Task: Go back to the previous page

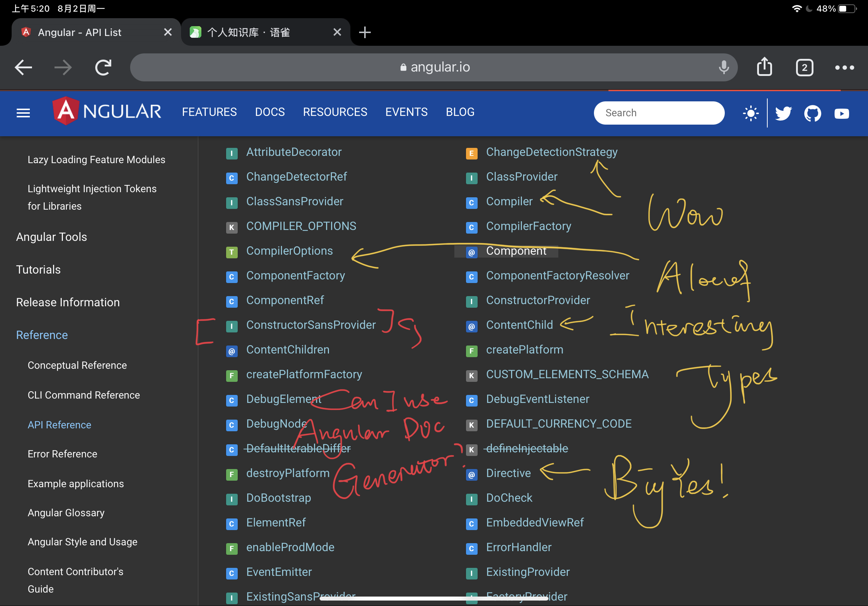Action: coord(23,68)
